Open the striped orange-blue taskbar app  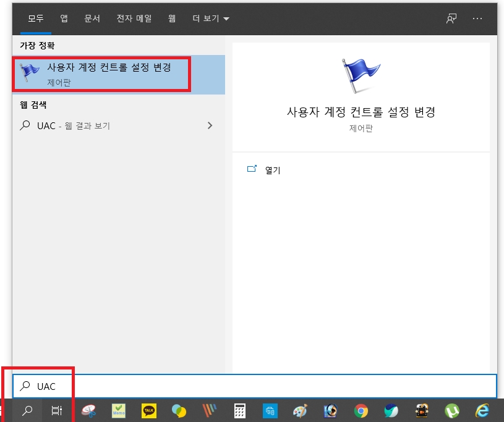click(x=210, y=411)
